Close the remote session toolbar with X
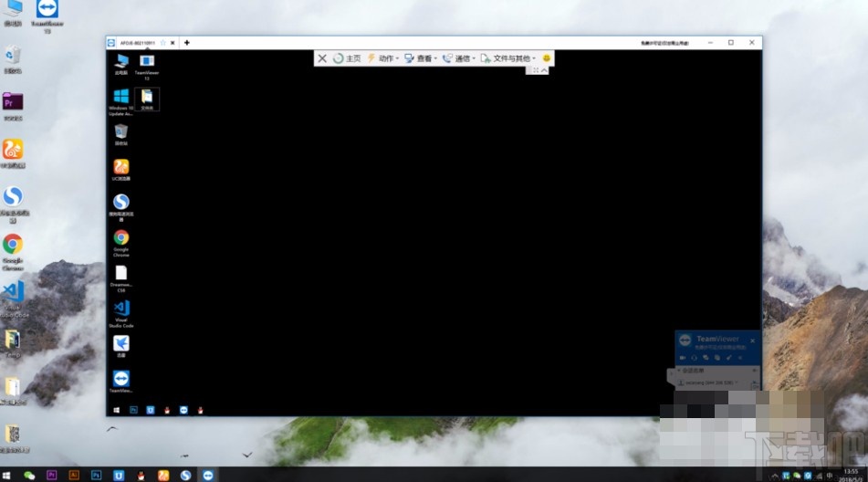 [x=322, y=58]
